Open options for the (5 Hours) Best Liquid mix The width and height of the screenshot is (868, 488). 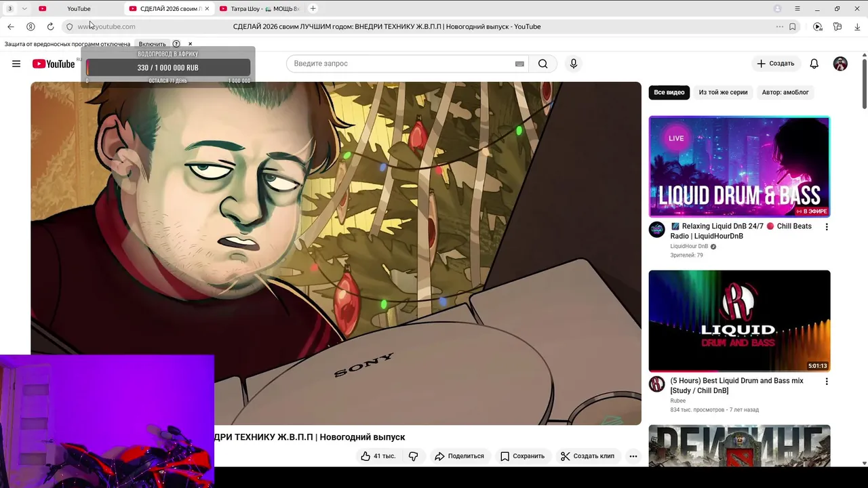coord(826,382)
